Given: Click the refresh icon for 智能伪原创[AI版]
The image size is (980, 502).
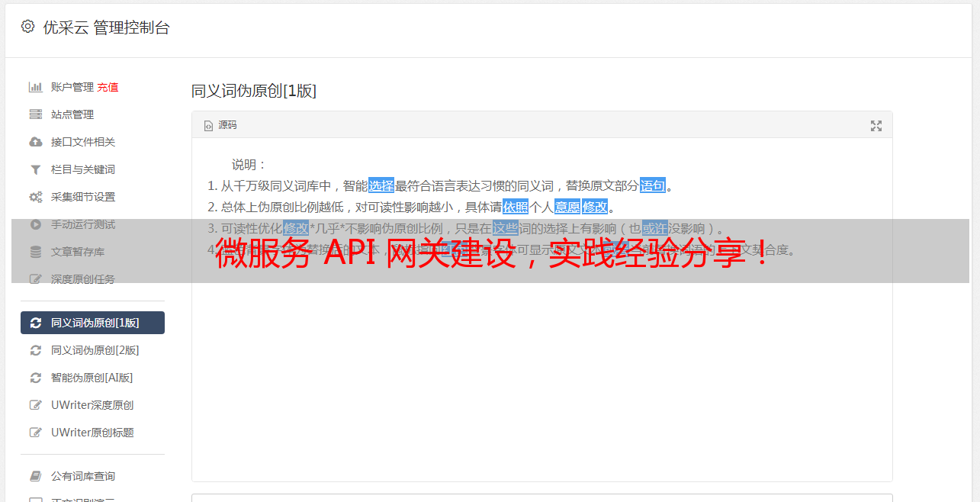Looking at the screenshot, I should pyautogui.click(x=35, y=378).
